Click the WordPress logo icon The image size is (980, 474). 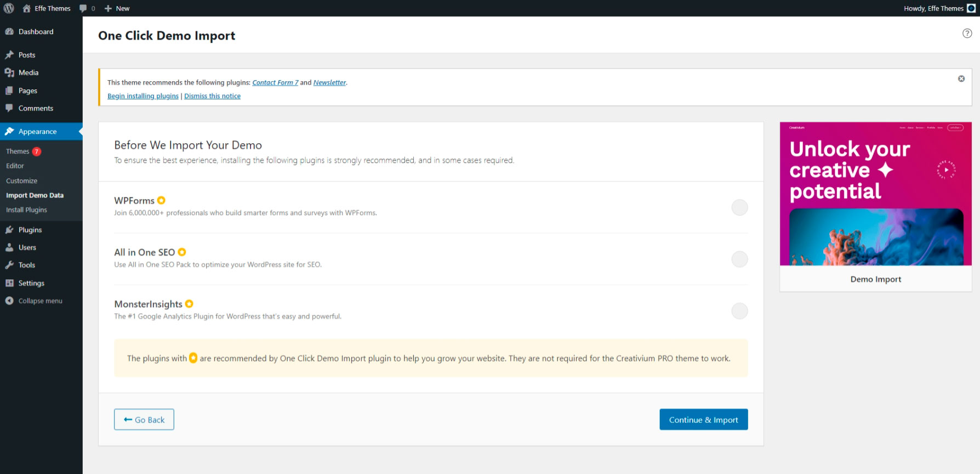point(9,8)
